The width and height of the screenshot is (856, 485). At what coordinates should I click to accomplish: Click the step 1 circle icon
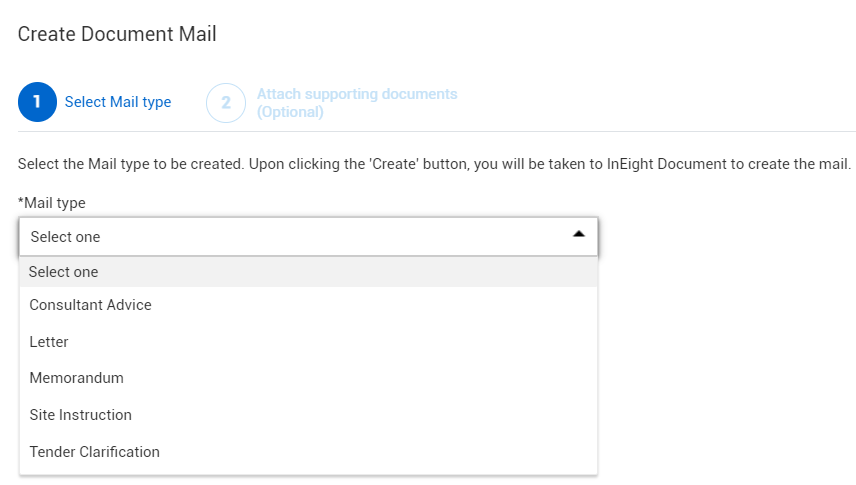[37, 102]
